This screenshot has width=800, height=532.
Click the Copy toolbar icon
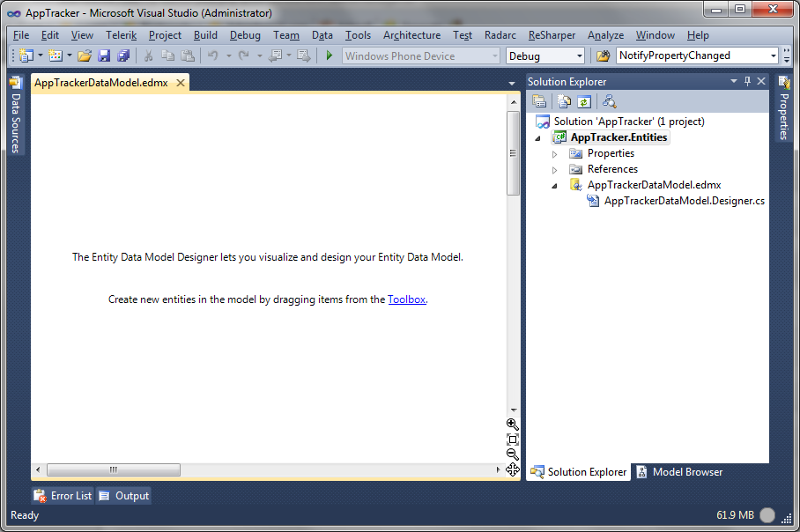[167, 55]
